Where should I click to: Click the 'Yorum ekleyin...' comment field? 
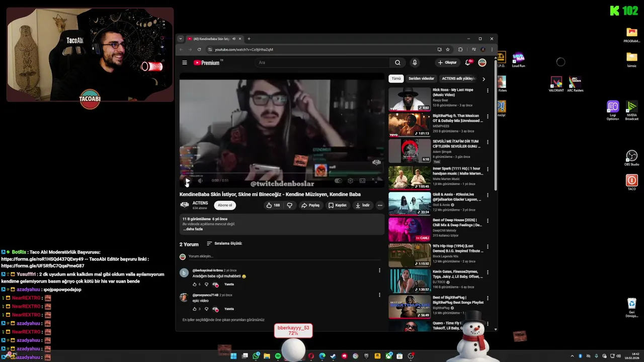click(x=284, y=256)
